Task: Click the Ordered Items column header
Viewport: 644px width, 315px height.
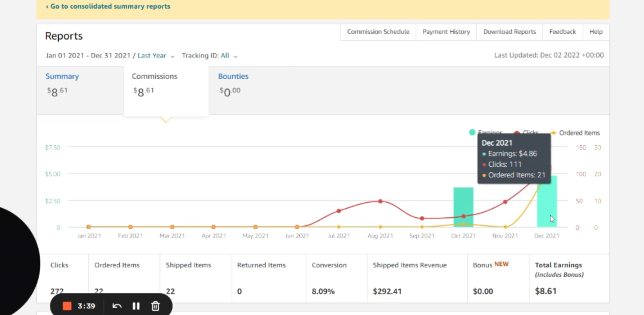Action: pyautogui.click(x=117, y=265)
